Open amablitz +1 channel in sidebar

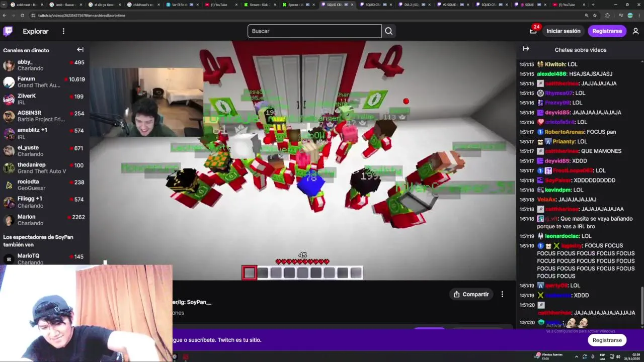(44, 133)
